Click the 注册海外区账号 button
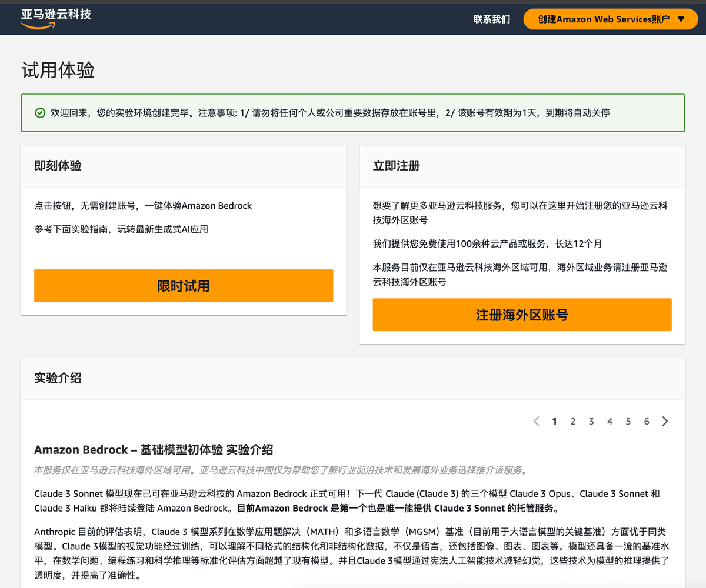The height and width of the screenshot is (588, 706). [522, 315]
